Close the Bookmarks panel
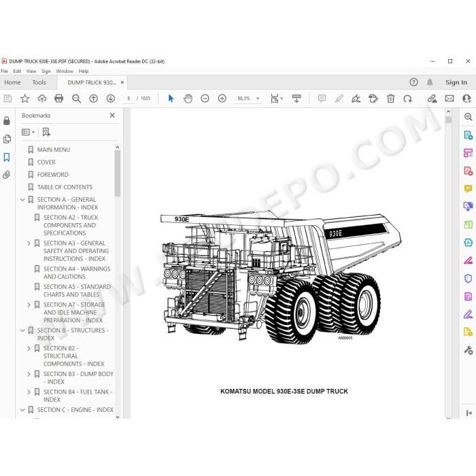 point(112,116)
